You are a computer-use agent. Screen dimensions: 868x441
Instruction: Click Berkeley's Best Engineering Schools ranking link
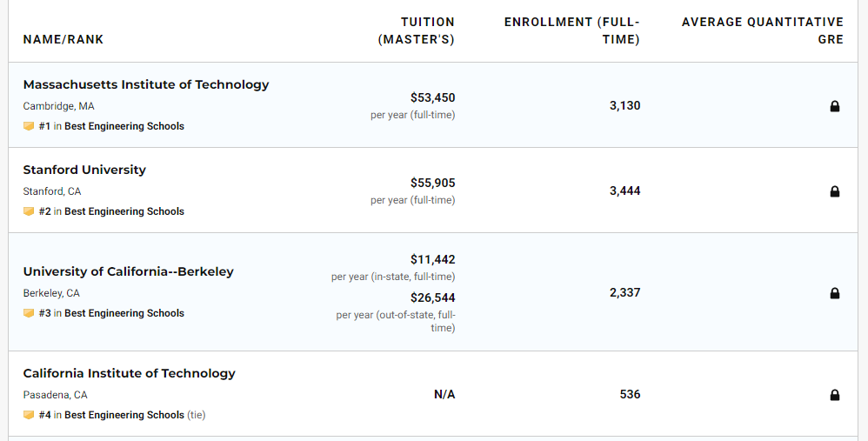pyautogui.click(x=124, y=313)
